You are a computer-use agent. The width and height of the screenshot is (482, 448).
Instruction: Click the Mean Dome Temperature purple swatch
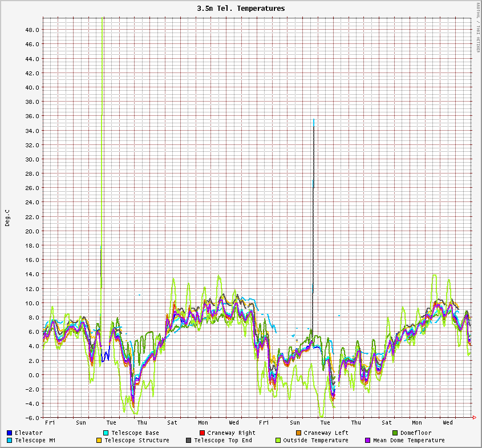(x=367, y=441)
